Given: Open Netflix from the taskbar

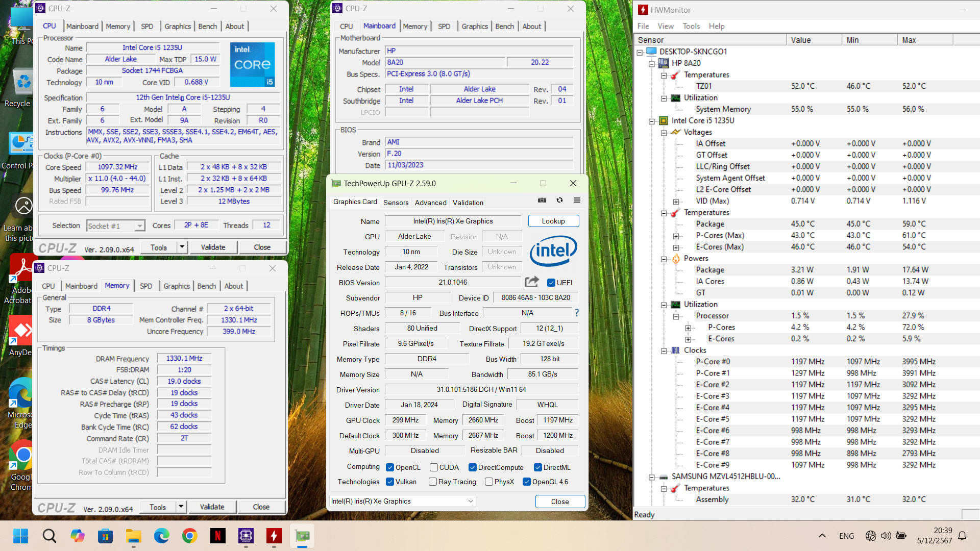Looking at the screenshot, I should 218,536.
